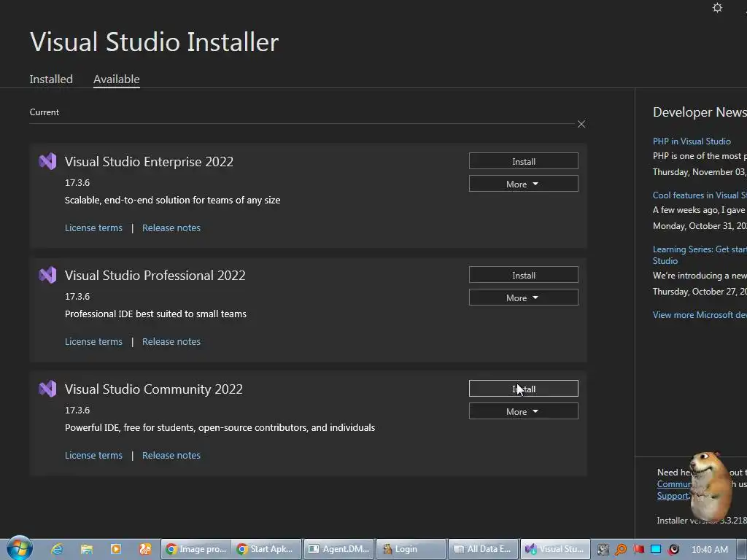
Task: Expand More dropdown for Professional 2022
Action: click(524, 297)
